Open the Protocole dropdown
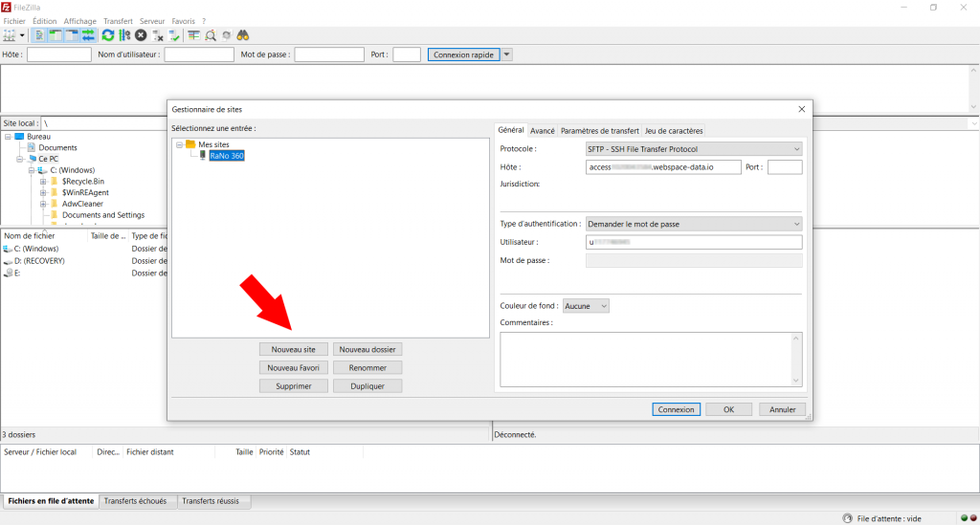This screenshot has width=980, height=525. (x=693, y=149)
